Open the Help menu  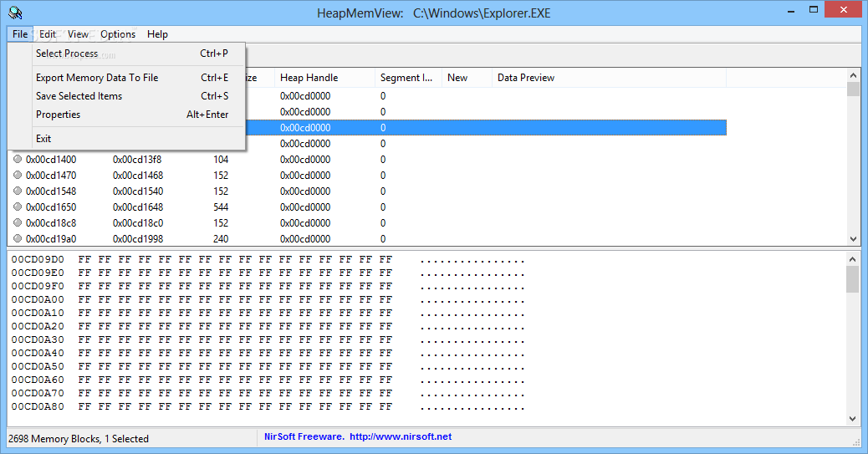point(157,33)
